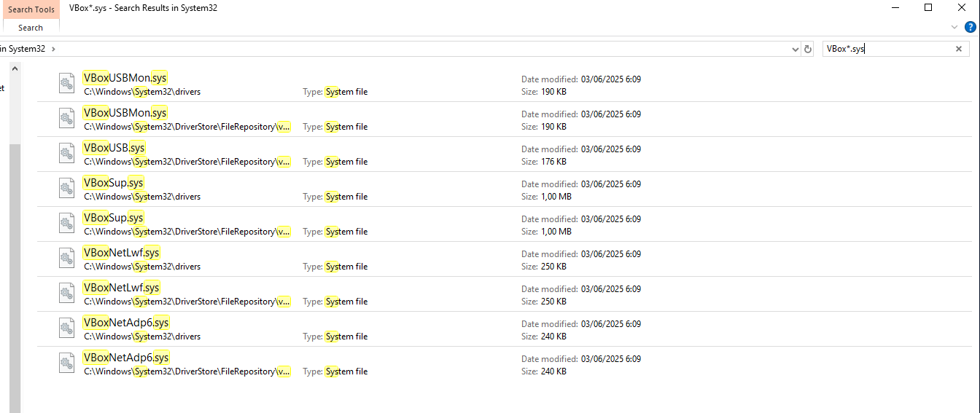This screenshot has height=413, width=980.
Task: Select VBoxNetAdp6.sys name in System32\drivers
Action: pos(127,323)
